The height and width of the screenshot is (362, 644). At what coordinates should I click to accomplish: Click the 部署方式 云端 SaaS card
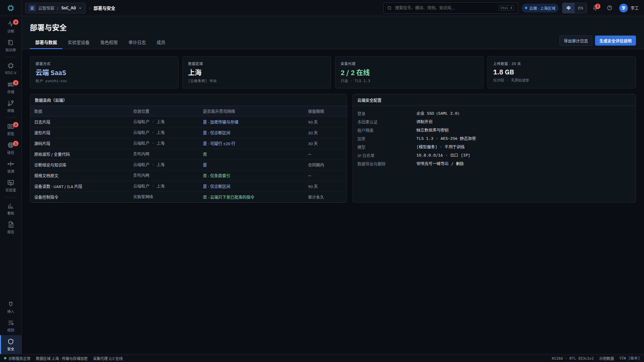(104, 72)
